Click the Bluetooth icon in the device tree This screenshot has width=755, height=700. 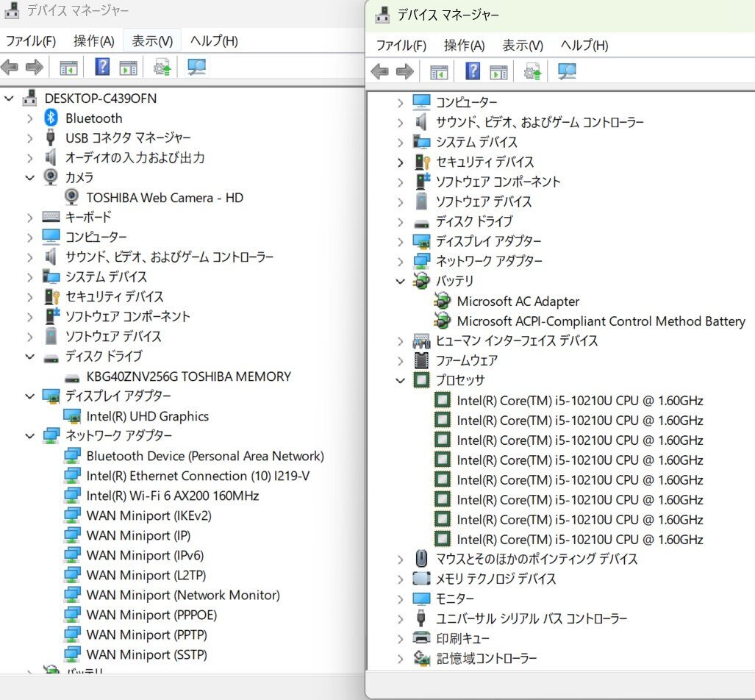(x=51, y=118)
